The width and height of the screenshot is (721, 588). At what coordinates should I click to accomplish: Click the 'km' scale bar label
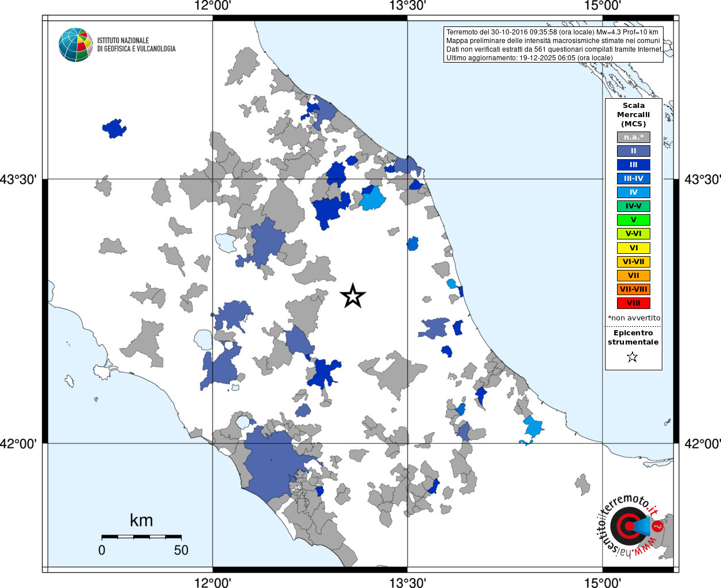141,520
